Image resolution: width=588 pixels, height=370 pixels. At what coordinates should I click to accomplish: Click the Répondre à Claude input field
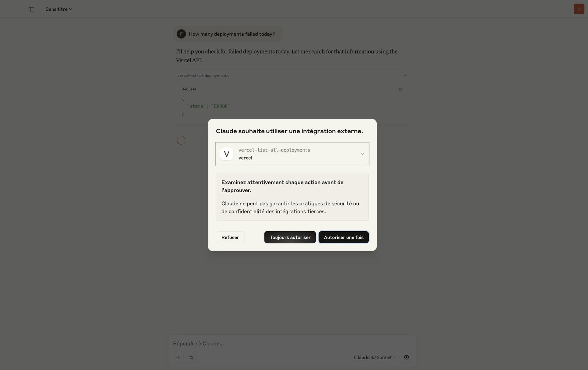coord(292,343)
